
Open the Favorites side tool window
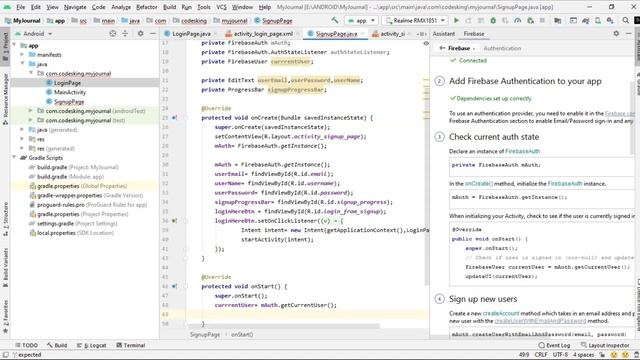[5, 317]
